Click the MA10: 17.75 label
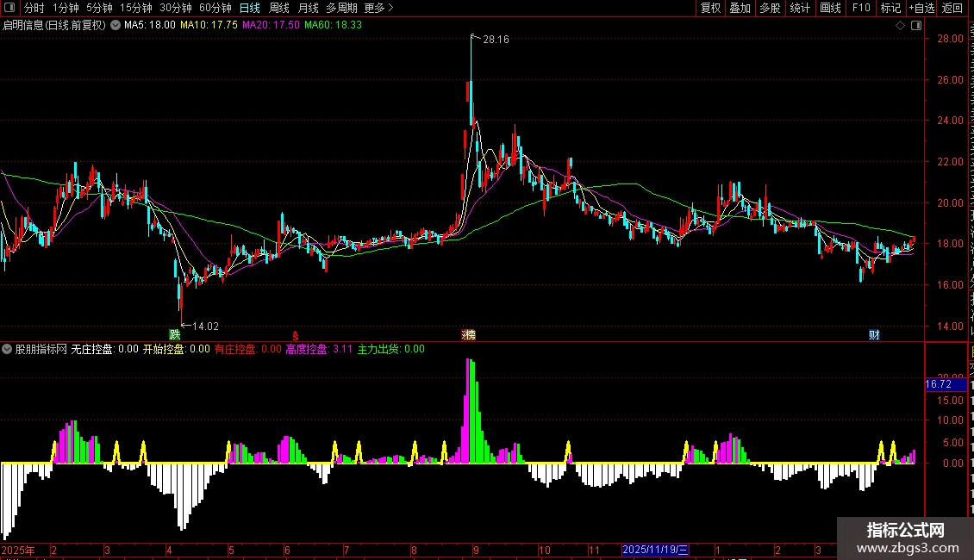Viewport: 974px width, 560px height. tap(209, 25)
